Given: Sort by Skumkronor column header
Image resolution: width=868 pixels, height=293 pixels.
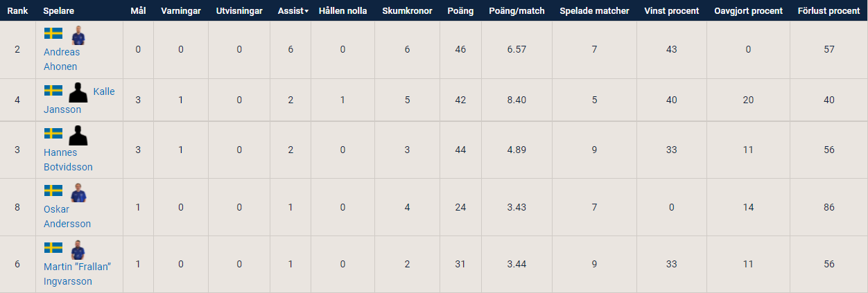Looking at the screenshot, I should 407,11.
